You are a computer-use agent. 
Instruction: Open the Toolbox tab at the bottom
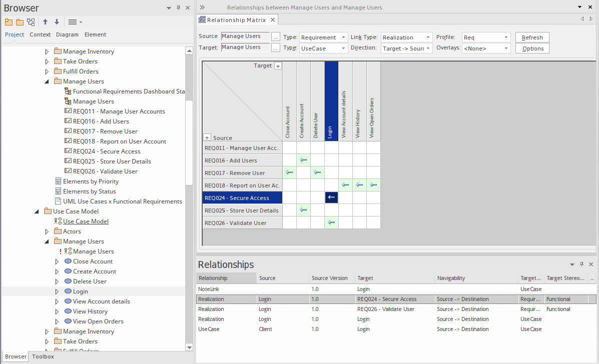pyautogui.click(x=43, y=356)
